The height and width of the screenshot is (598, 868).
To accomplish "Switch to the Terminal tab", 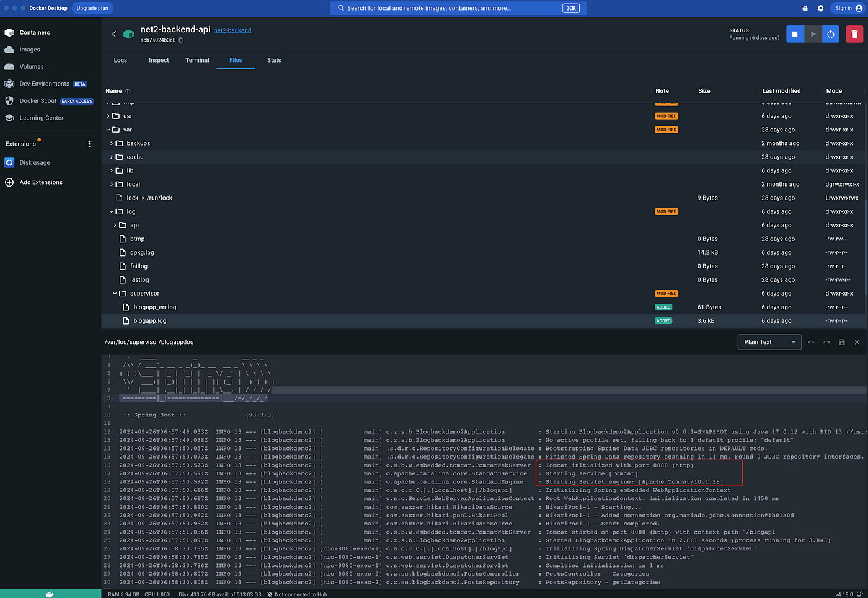I will tap(197, 60).
